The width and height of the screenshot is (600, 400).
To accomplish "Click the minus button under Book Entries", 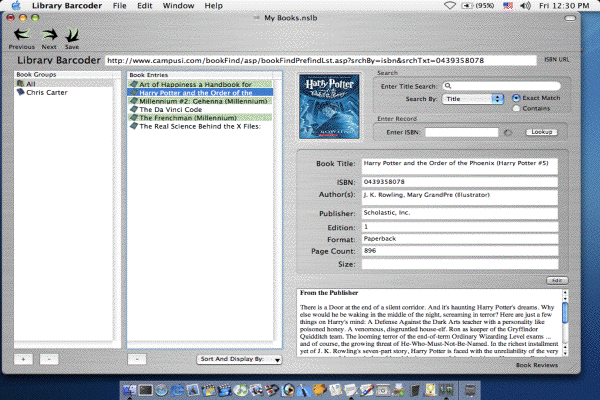I will (x=137, y=359).
